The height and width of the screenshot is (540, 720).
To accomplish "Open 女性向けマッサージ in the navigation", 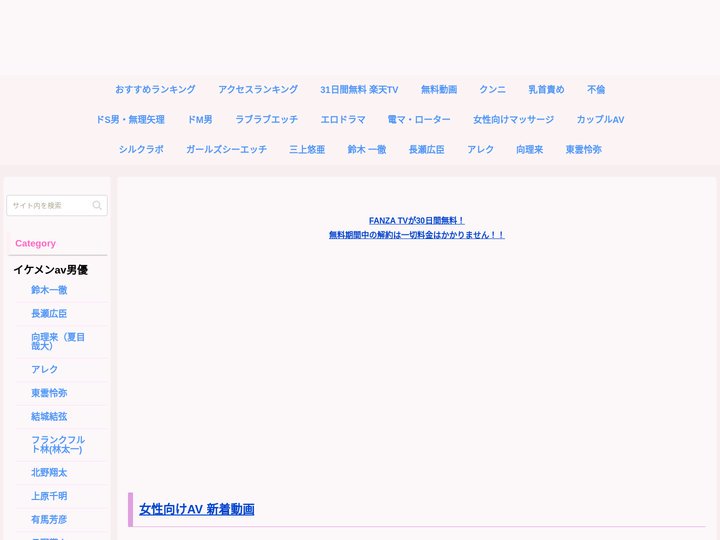I will coord(513,119).
